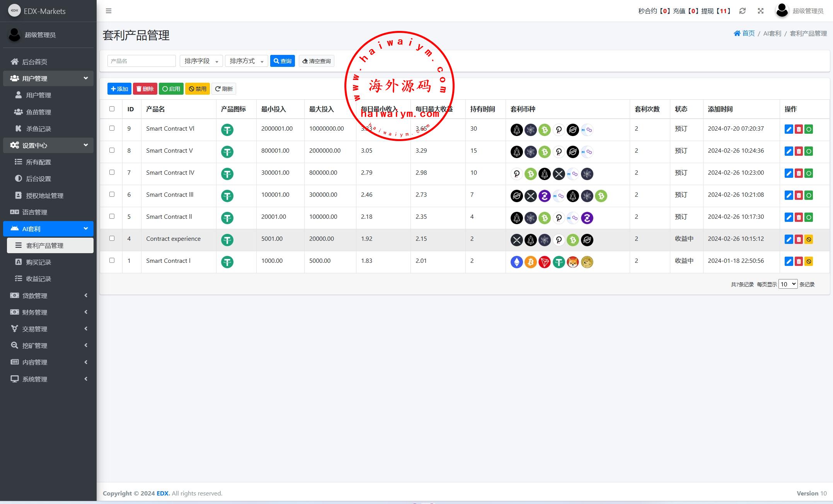Check the select-all checkbox in table header
The width and height of the screenshot is (833, 504).
[x=112, y=109]
